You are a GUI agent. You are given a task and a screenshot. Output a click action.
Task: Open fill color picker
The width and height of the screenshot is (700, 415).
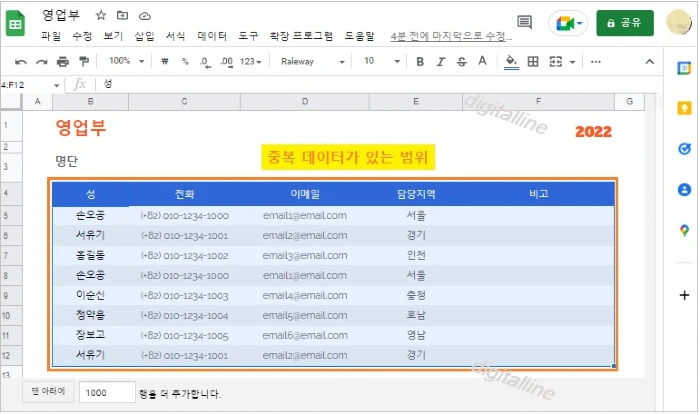click(511, 62)
